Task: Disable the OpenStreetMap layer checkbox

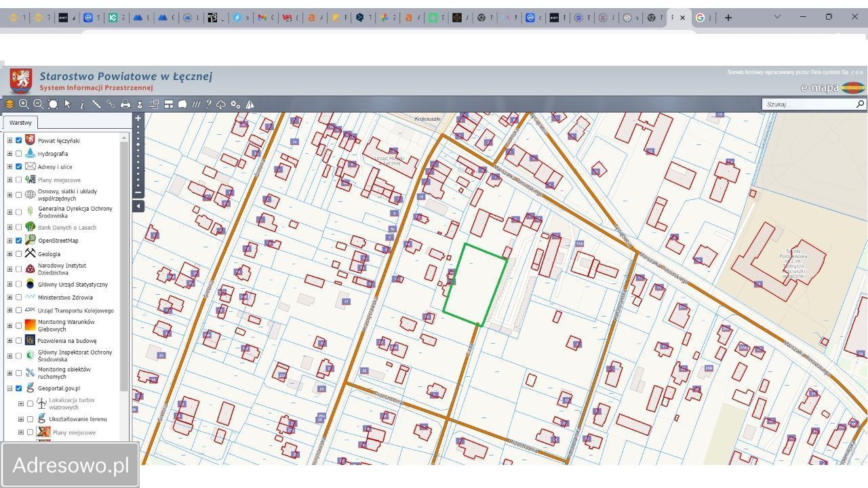Action: point(19,241)
